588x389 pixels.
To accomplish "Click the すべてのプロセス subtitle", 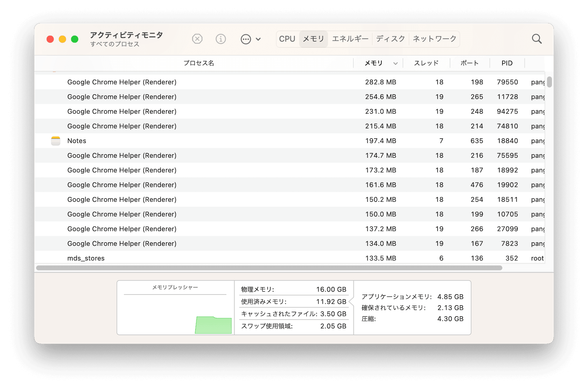I will [x=115, y=44].
